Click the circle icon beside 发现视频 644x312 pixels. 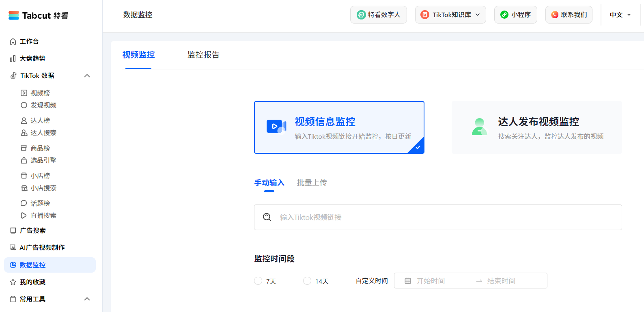tap(24, 105)
